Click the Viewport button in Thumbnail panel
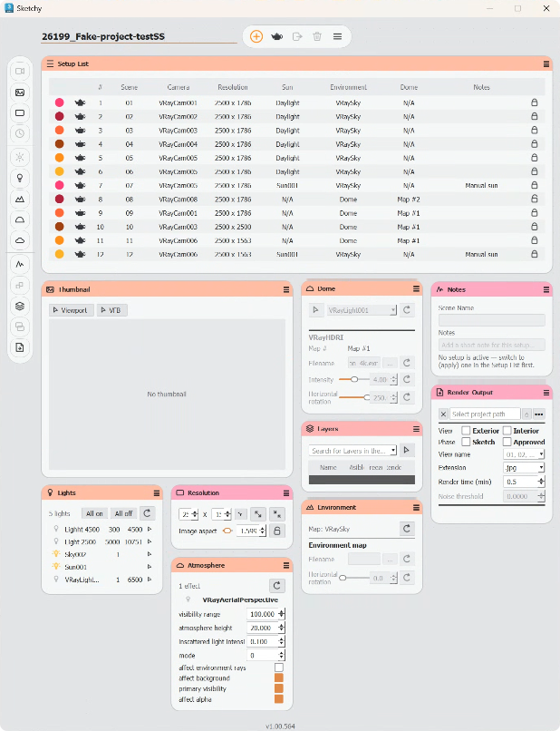 coord(72,310)
